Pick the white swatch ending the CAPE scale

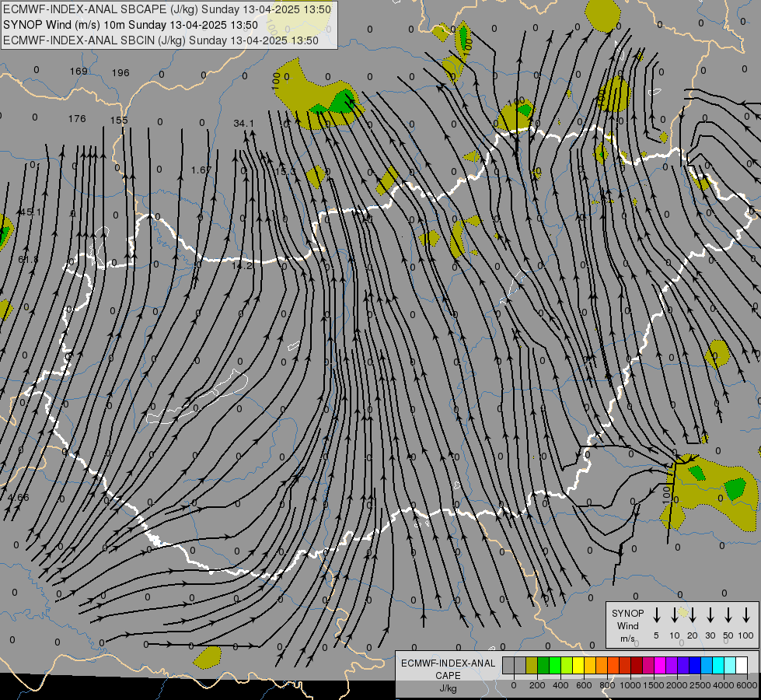pos(741,666)
